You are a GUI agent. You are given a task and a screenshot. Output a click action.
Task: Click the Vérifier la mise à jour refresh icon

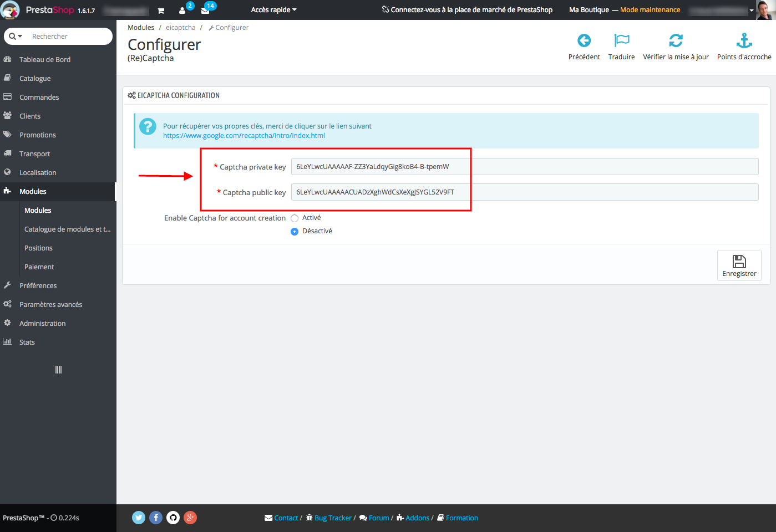tap(676, 40)
